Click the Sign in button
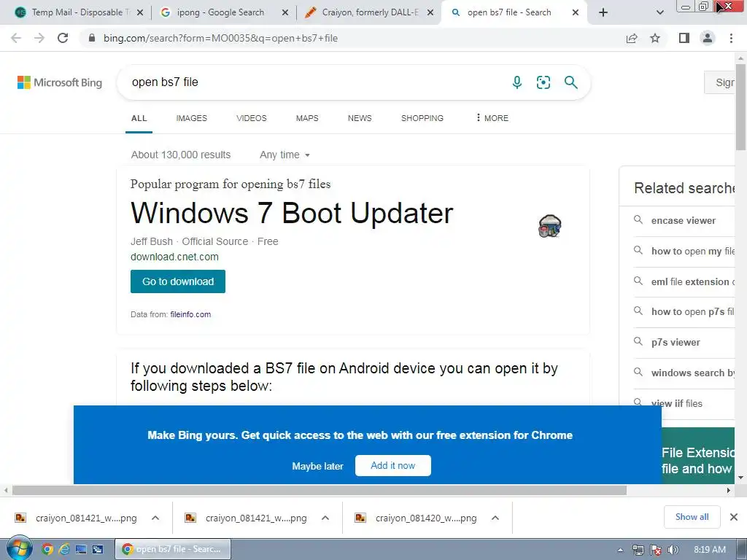This screenshot has height=560, width=747. [x=720, y=82]
